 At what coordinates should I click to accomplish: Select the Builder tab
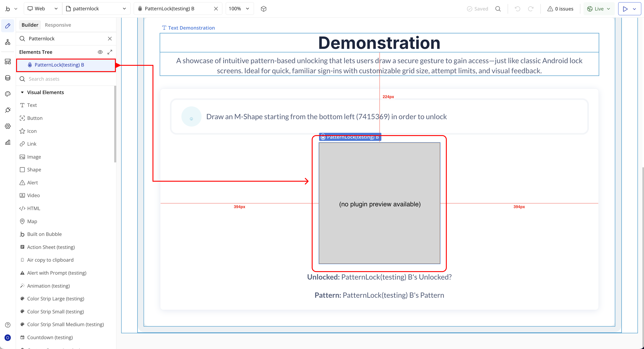[30, 25]
